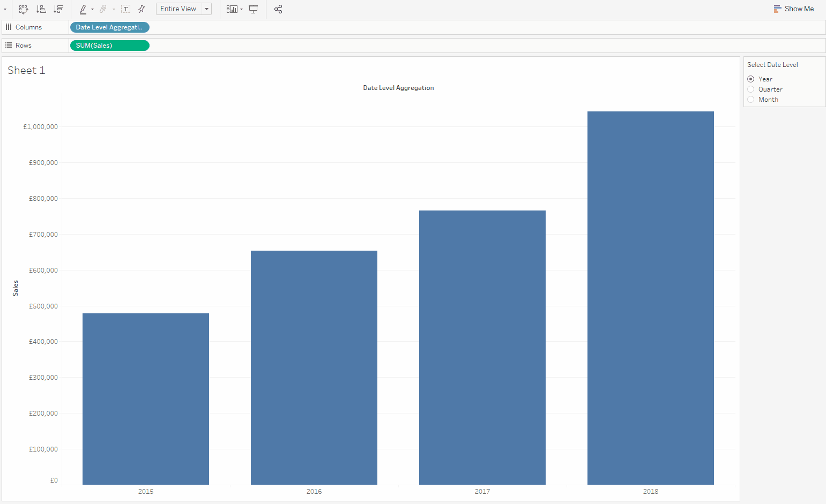Open the Show Me panel
Viewport: 826px width, 504px height.
(x=794, y=9)
